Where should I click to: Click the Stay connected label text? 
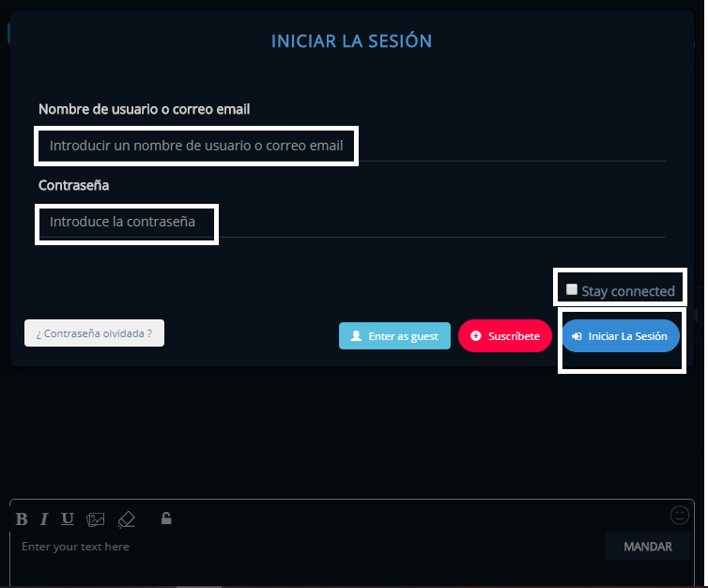pyautogui.click(x=627, y=291)
